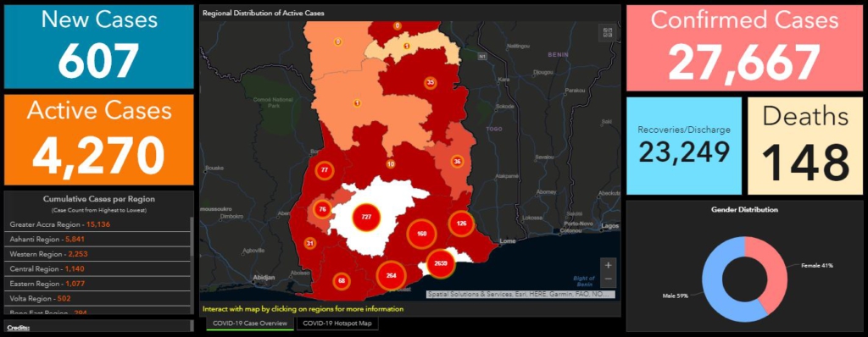Click the 77 cases cluster marker
This screenshot has width=868, height=337.
click(325, 170)
